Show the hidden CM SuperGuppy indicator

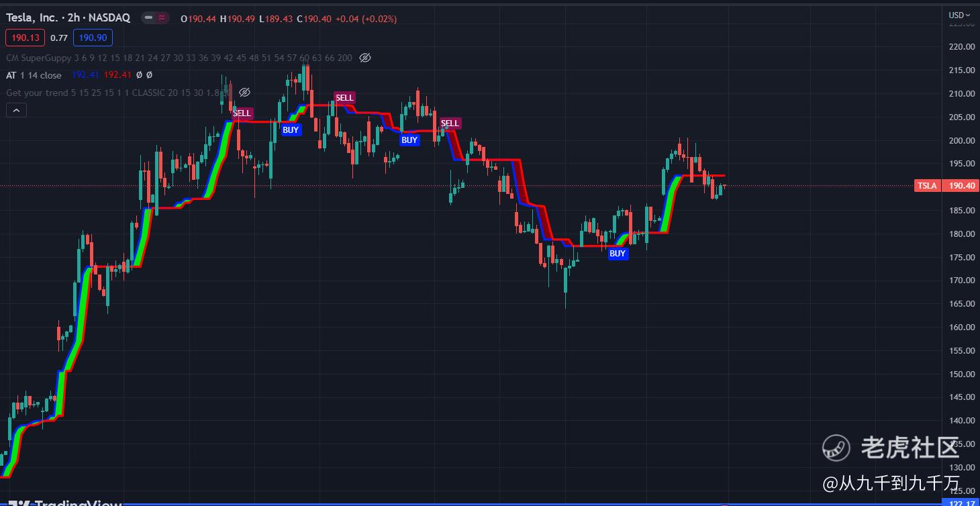coord(365,58)
